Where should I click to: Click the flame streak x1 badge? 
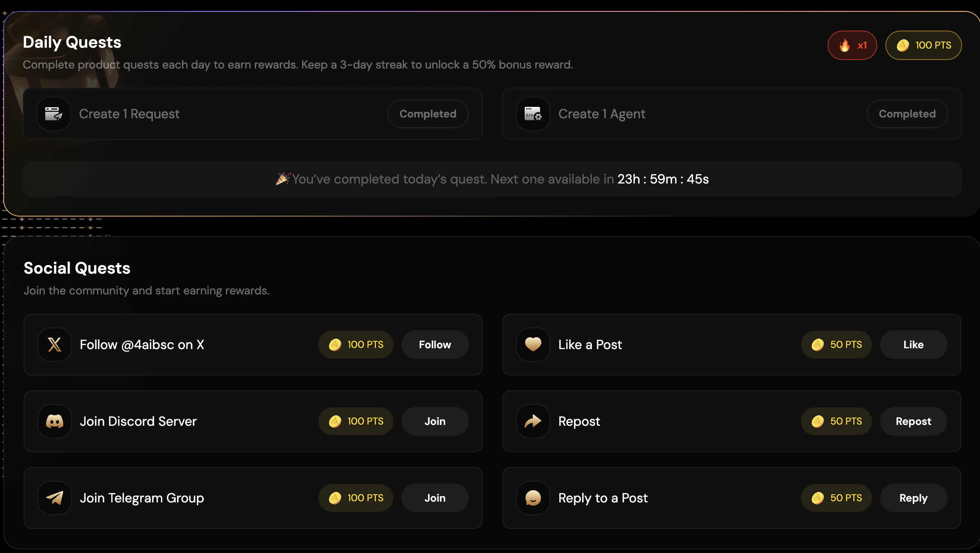pyautogui.click(x=852, y=45)
